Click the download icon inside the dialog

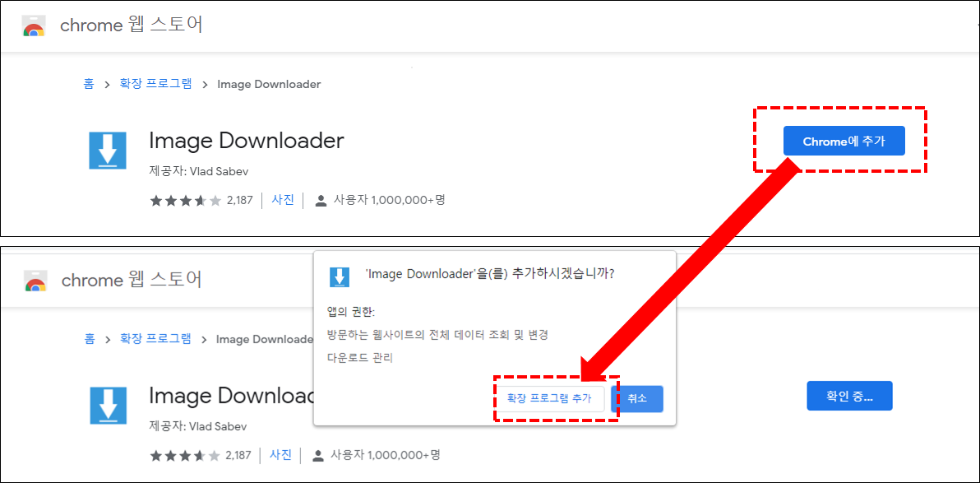click(340, 276)
